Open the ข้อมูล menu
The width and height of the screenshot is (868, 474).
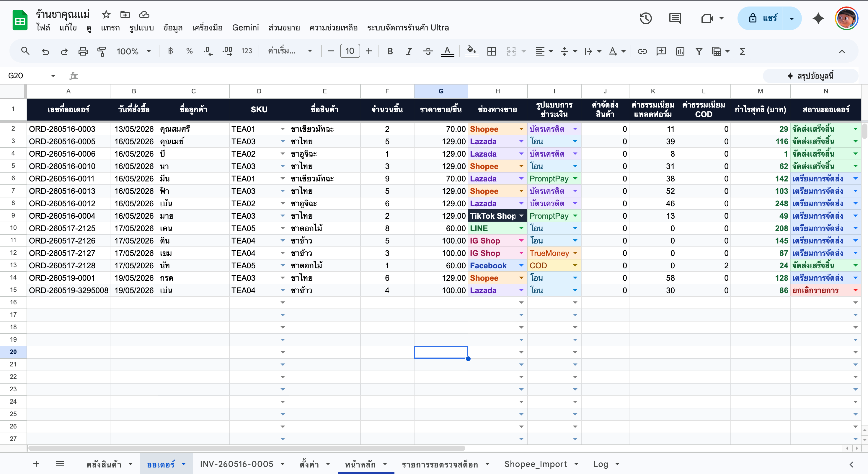[x=173, y=28]
